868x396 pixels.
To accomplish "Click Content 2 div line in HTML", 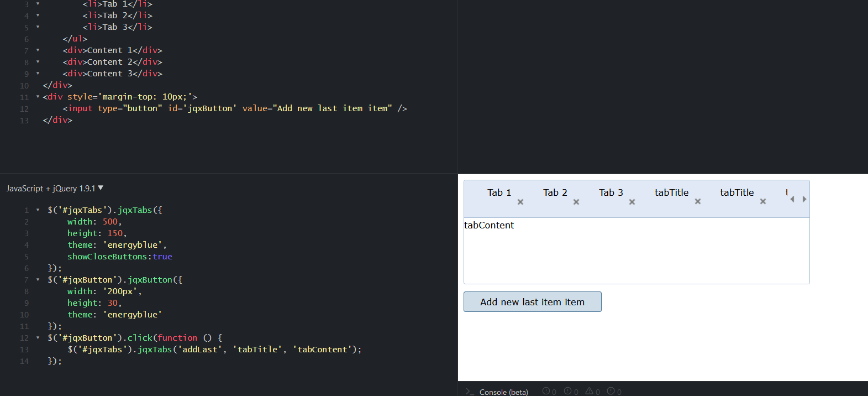I will click(112, 62).
